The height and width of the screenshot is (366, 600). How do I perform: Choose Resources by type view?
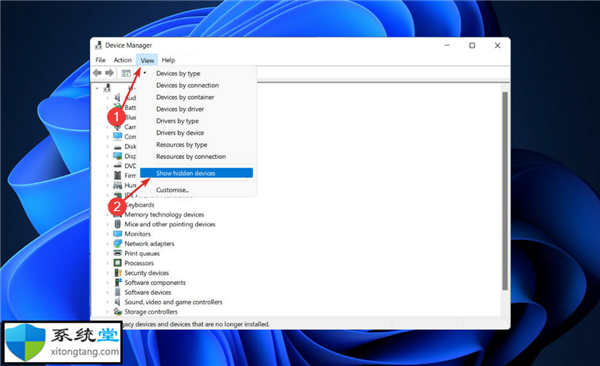click(x=197, y=145)
